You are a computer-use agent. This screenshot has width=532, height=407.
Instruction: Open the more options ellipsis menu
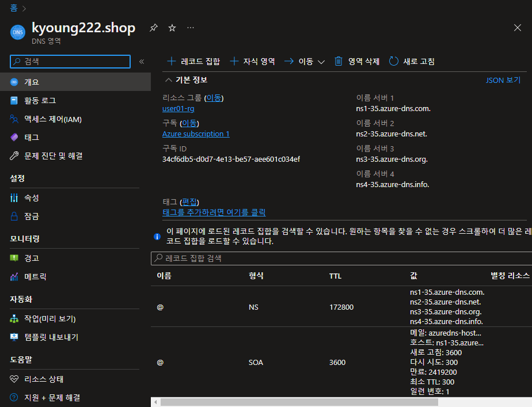191,28
